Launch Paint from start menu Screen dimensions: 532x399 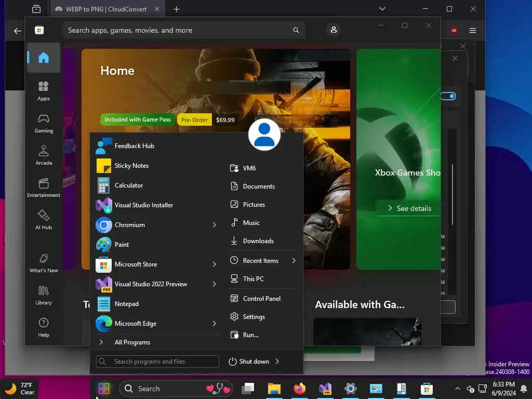click(157, 244)
